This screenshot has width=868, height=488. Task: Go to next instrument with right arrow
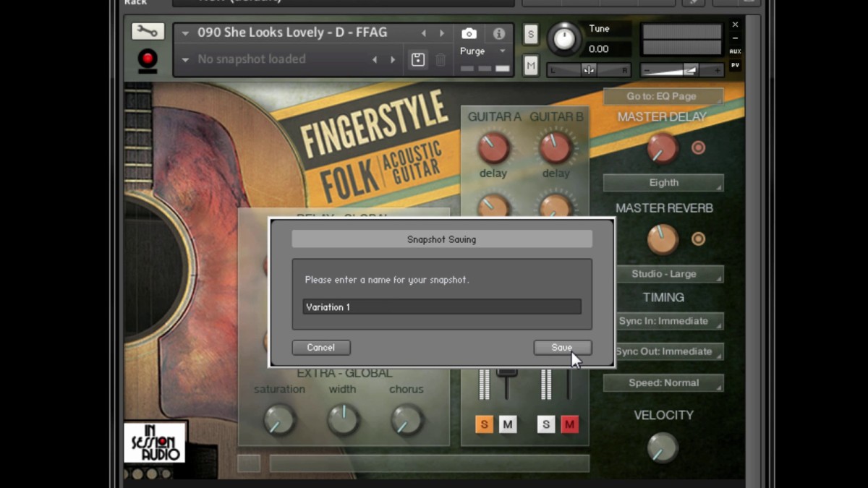point(443,33)
